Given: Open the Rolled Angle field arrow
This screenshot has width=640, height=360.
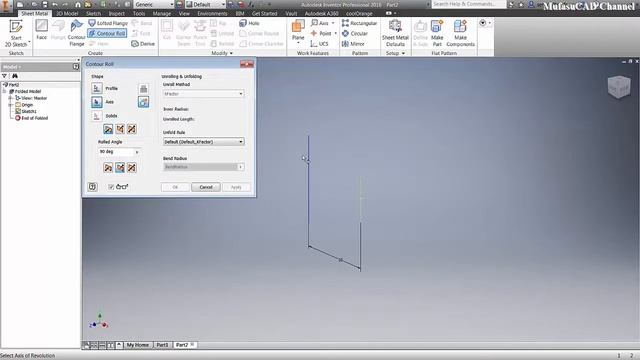Looking at the screenshot, I should tap(137, 152).
